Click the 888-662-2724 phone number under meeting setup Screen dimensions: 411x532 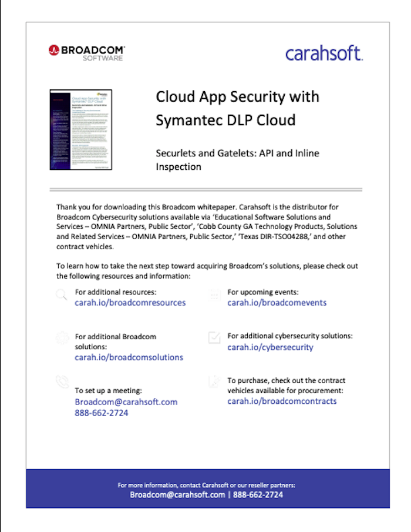(102, 413)
